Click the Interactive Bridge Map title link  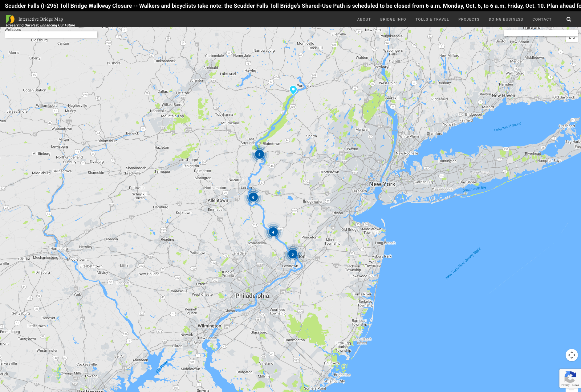click(x=40, y=19)
